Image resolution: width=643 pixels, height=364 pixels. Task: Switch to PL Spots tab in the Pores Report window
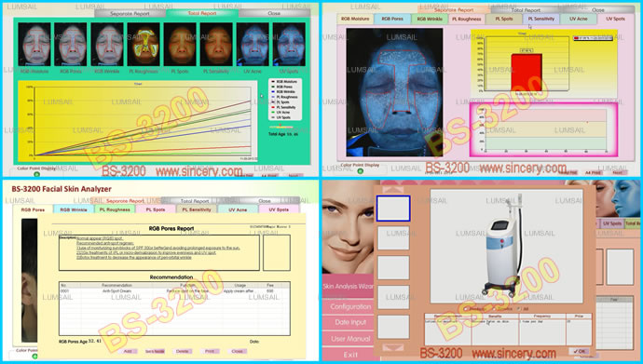(156, 209)
